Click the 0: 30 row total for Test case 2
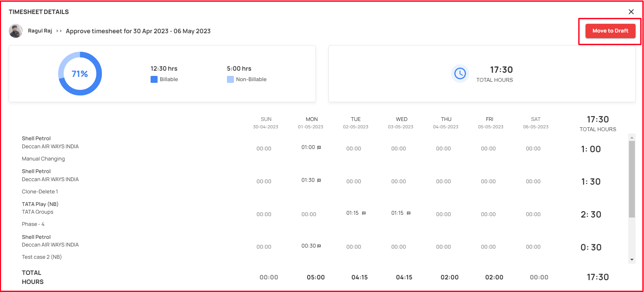Image resolution: width=644 pixels, height=292 pixels. [591, 247]
